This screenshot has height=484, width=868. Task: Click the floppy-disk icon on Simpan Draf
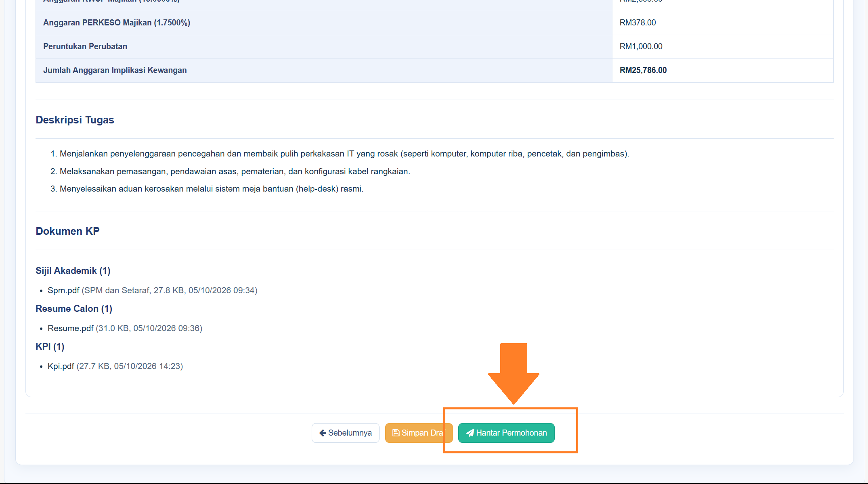396,433
